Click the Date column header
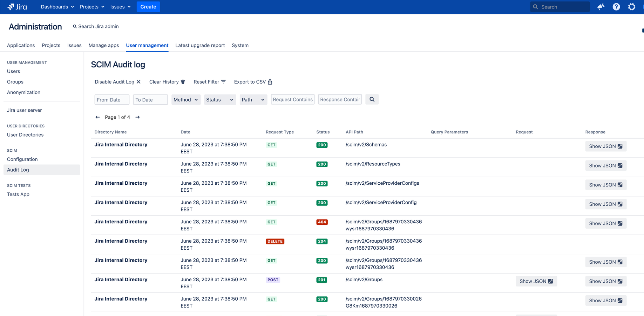Viewport: 644px width, 316px height. [185, 132]
